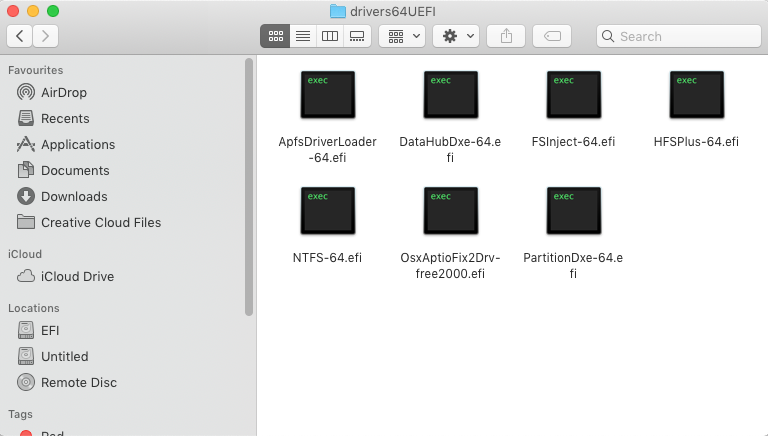Viewport: 768px width, 436px height.
Task: Go forward with the right chevron button
Action: (x=46, y=36)
